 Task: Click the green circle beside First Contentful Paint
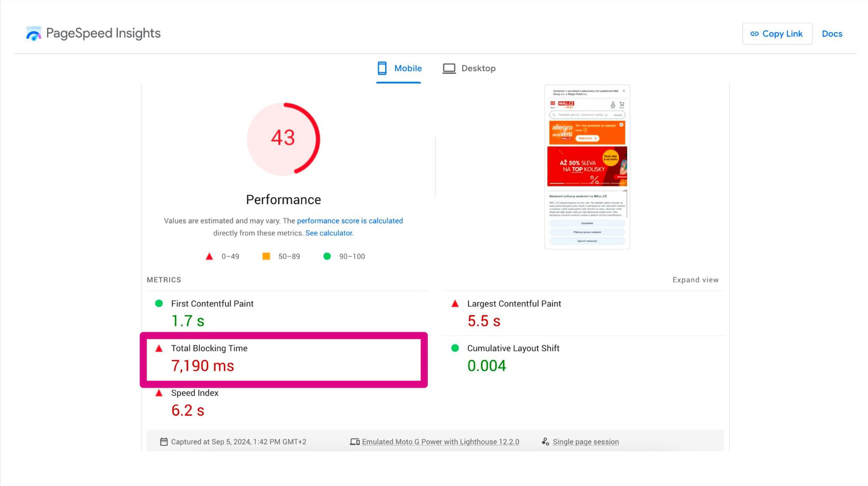point(159,303)
